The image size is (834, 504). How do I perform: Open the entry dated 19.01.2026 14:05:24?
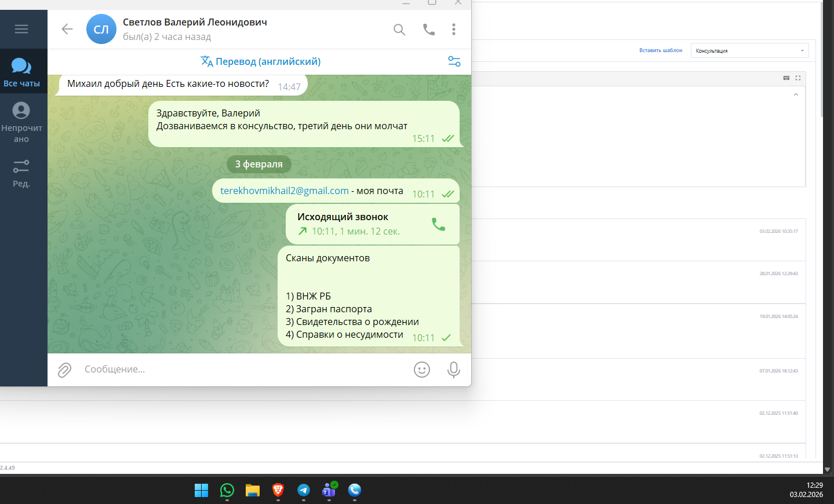point(778,316)
